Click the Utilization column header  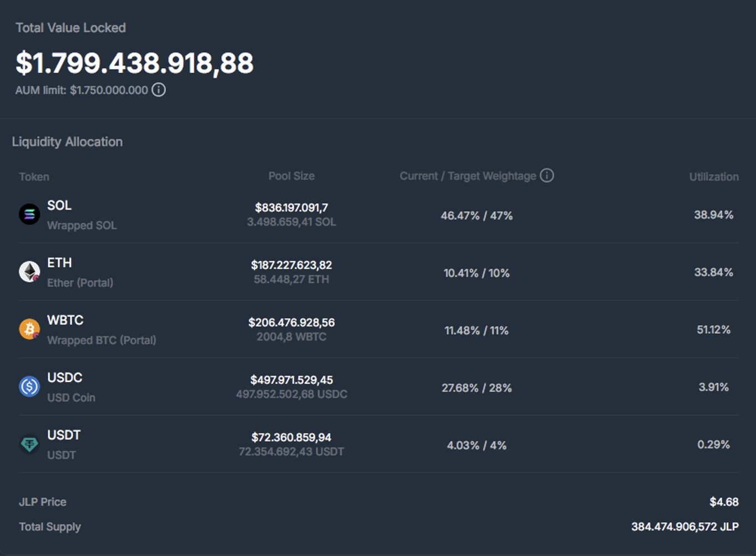click(x=714, y=177)
